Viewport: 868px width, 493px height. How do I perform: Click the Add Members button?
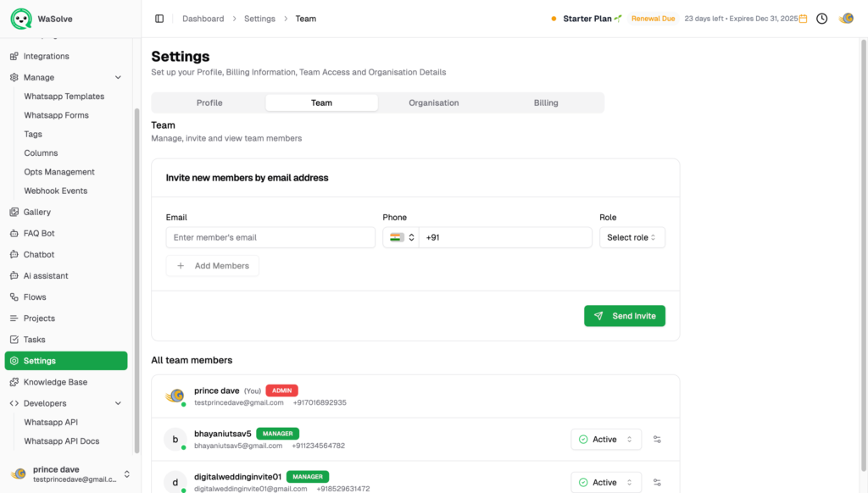click(213, 266)
